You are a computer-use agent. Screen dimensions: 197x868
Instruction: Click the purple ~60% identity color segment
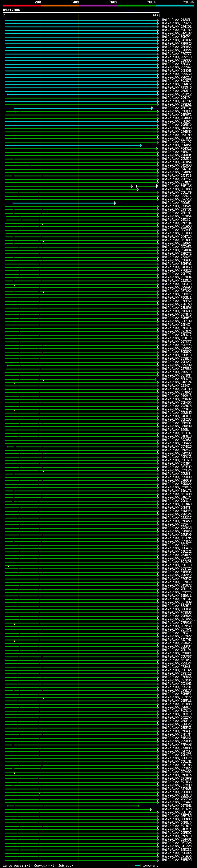pyautogui.click(x=98, y=6)
